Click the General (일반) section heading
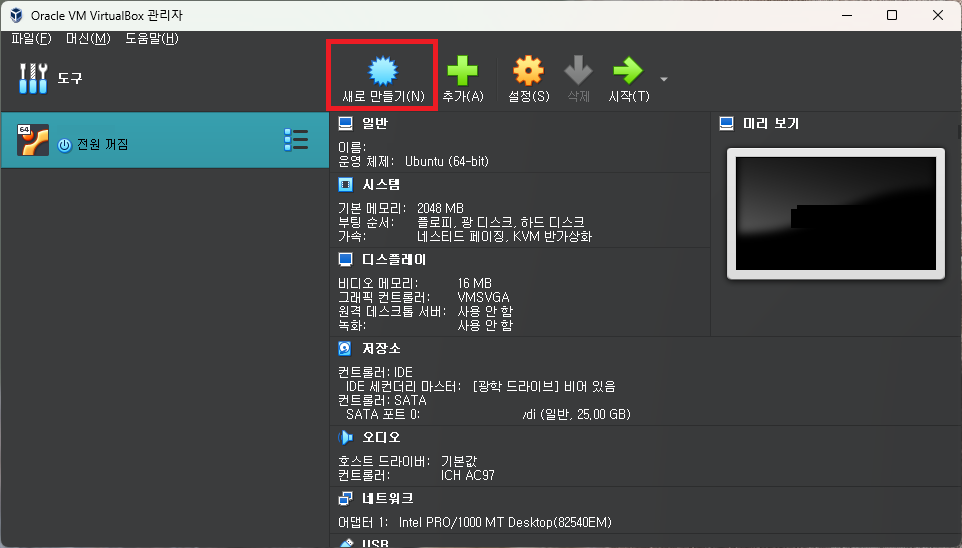 tap(375, 123)
